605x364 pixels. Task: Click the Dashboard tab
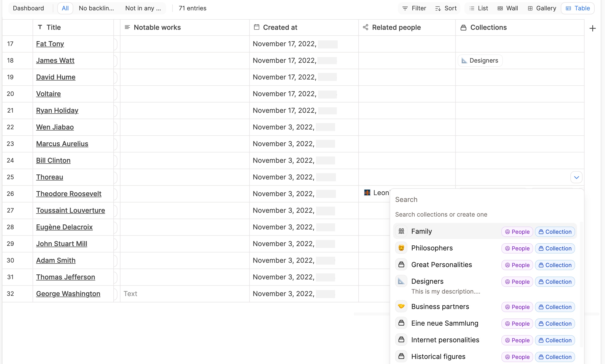click(x=28, y=8)
